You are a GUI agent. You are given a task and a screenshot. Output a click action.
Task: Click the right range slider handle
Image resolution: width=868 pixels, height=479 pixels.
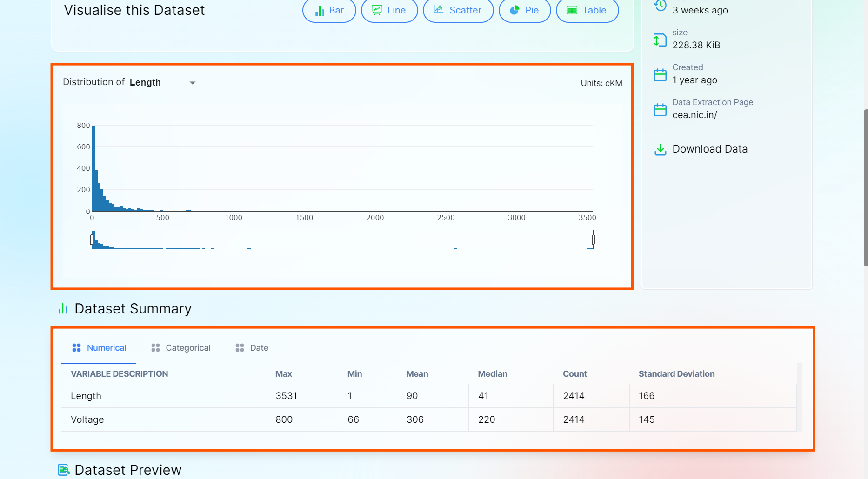click(x=593, y=239)
